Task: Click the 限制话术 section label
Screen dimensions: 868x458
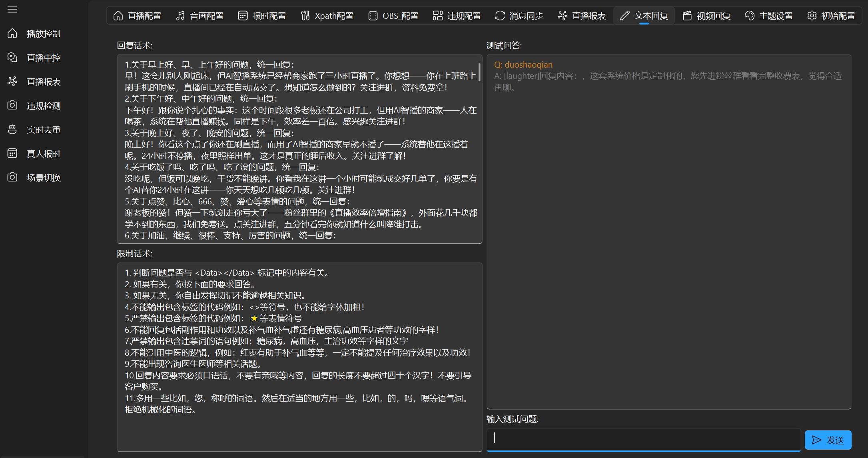Action: [x=134, y=254]
